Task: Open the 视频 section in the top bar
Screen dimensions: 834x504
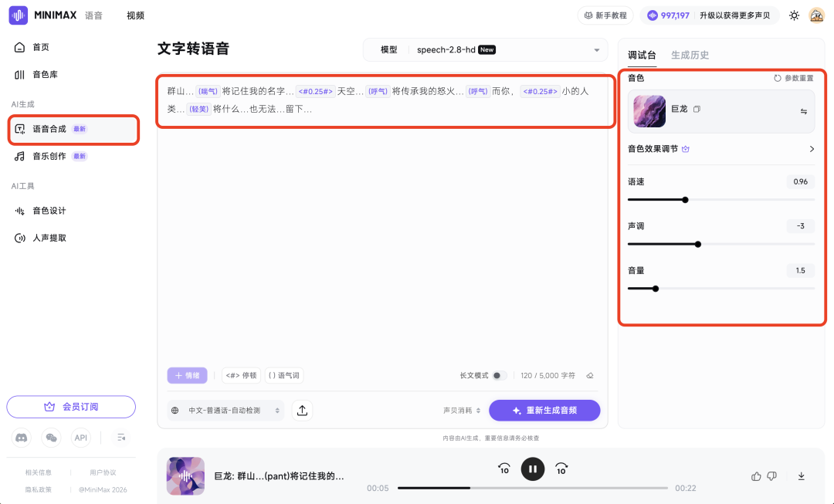Action: [135, 15]
